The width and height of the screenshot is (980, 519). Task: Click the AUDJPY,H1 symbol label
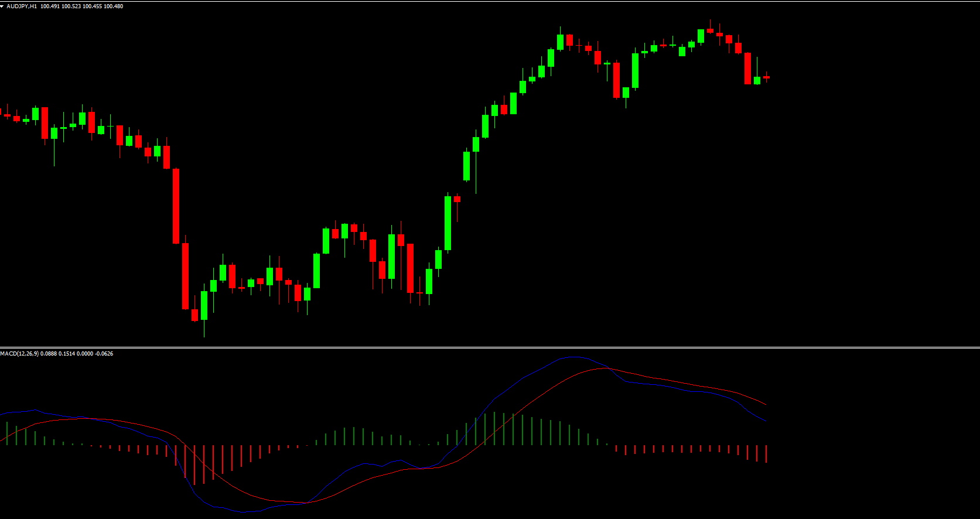[22, 6]
